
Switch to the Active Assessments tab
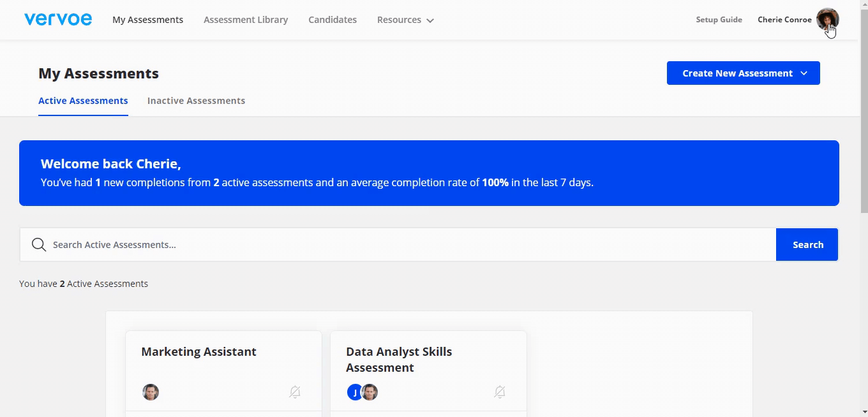(83, 101)
